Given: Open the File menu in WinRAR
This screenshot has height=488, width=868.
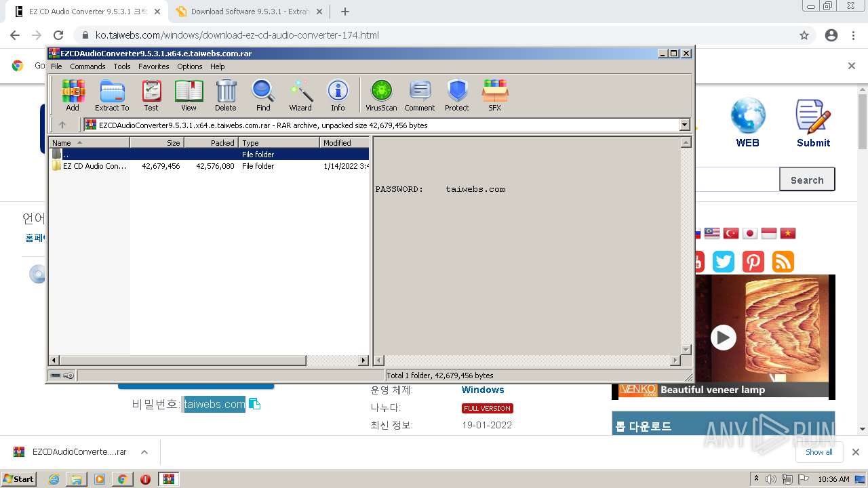Looking at the screenshot, I should click(56, 66).
